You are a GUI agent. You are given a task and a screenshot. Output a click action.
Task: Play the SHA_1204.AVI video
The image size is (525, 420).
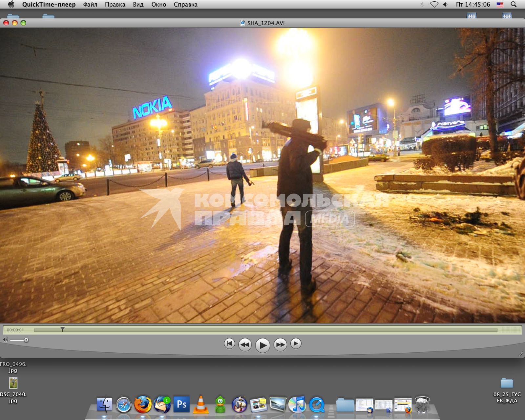point(262,345)
